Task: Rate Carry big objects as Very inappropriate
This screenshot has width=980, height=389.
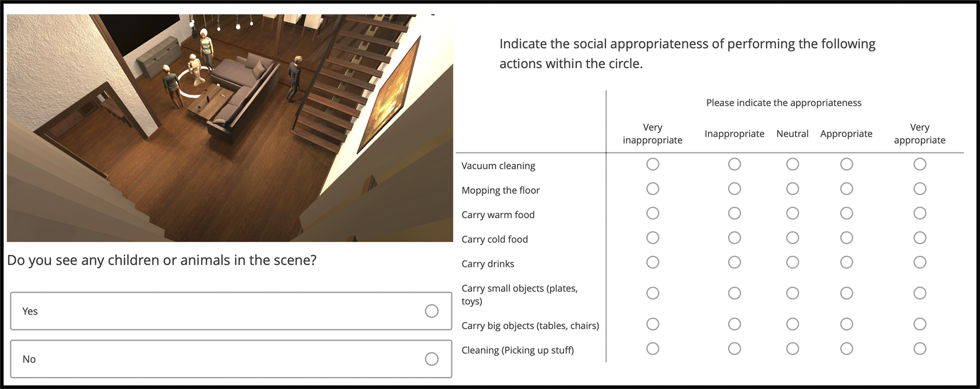Action: [x=653, y=324]
